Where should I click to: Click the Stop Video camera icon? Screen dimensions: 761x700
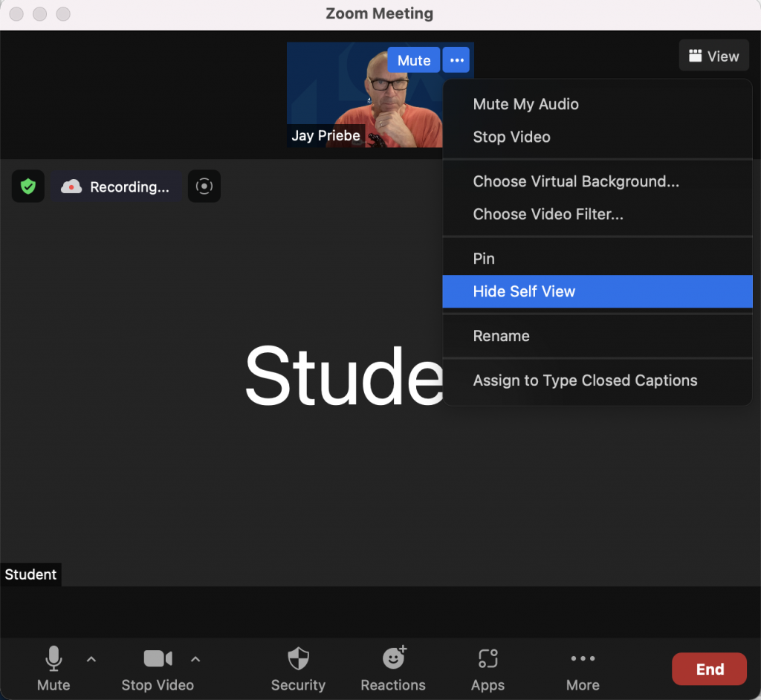[x=158, y=659]
